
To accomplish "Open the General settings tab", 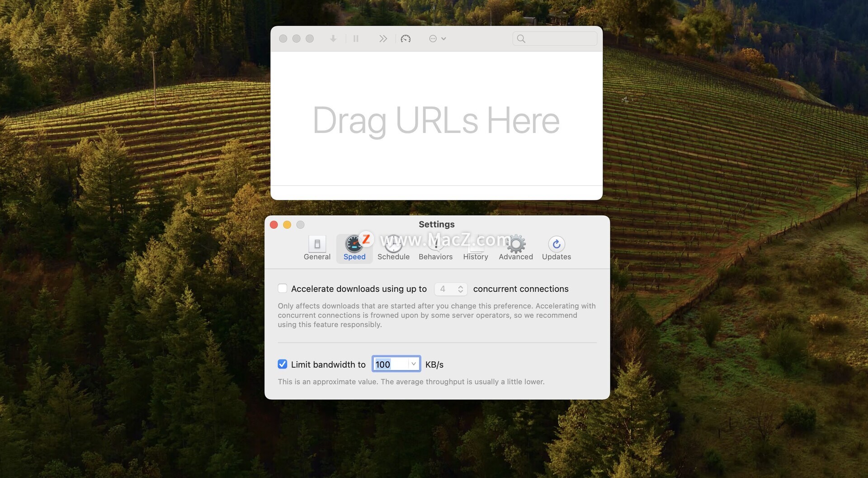I will [317, 248].
